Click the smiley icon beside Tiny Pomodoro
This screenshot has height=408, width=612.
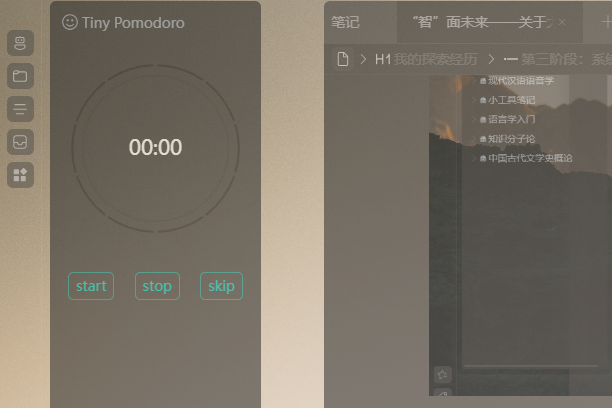tap(70, 22)
